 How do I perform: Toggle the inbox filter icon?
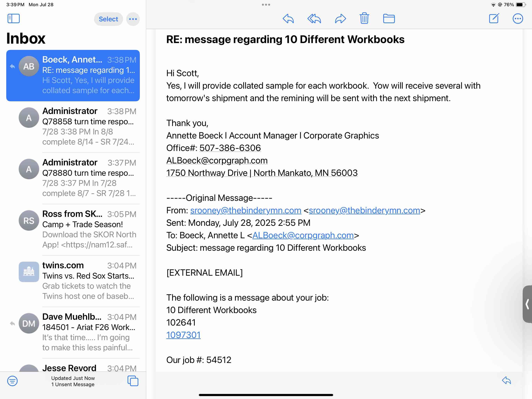coord(12,381)
